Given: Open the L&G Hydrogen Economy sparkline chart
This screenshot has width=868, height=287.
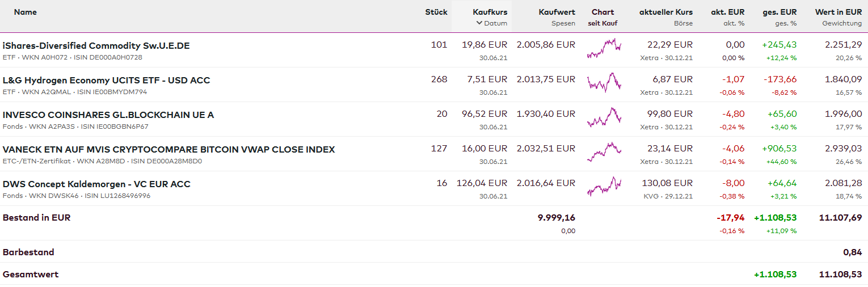Looking at the screenshot, I should tap(604, 83).
